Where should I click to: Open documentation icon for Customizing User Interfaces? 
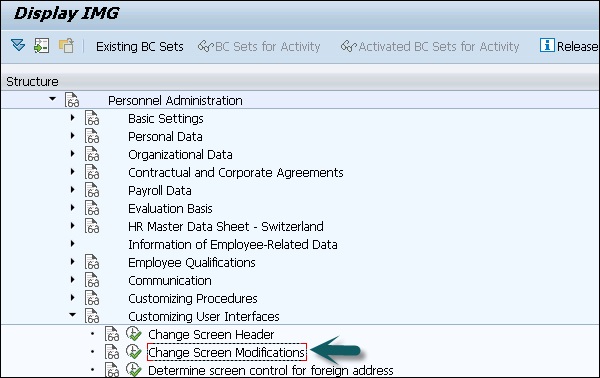point(92,316)
